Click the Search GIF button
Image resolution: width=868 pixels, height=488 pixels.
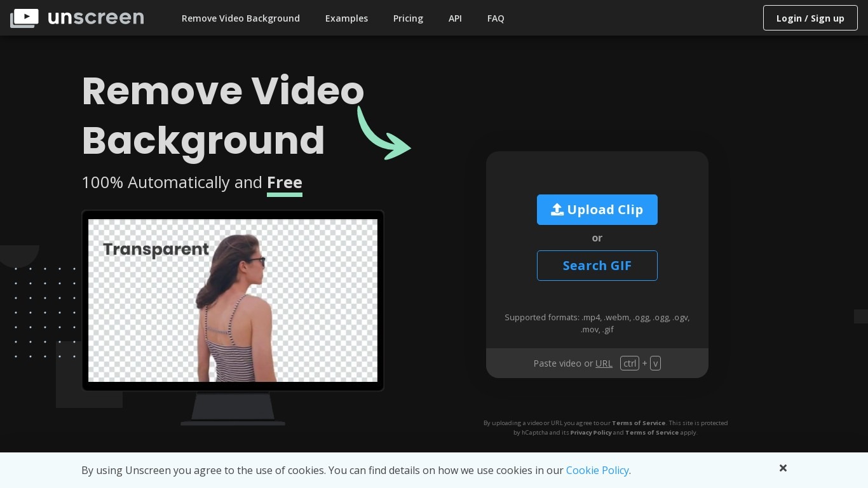point(597,266)
